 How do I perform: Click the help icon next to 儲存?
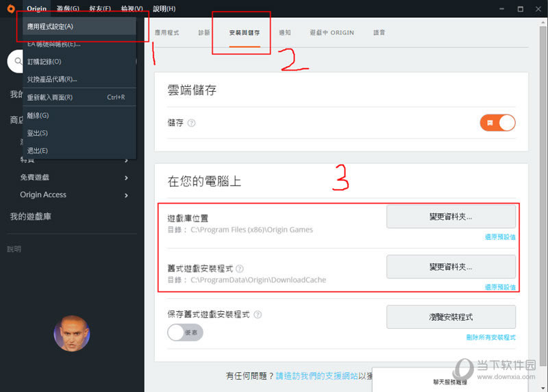(x=192, y=123)
